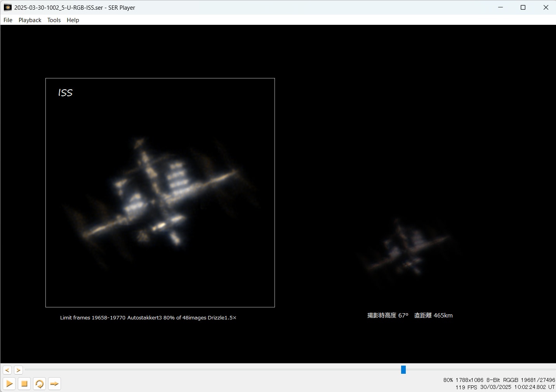Close the SER Player window
Viewport: 556px width, 392px height.
pyautogui.click(x=546, y=7)
